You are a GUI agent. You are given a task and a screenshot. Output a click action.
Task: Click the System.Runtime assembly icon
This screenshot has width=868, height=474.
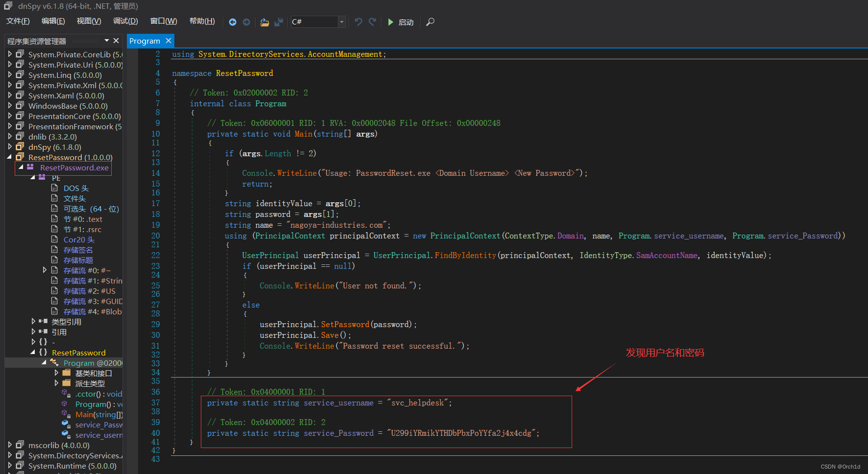pos(20,466)
